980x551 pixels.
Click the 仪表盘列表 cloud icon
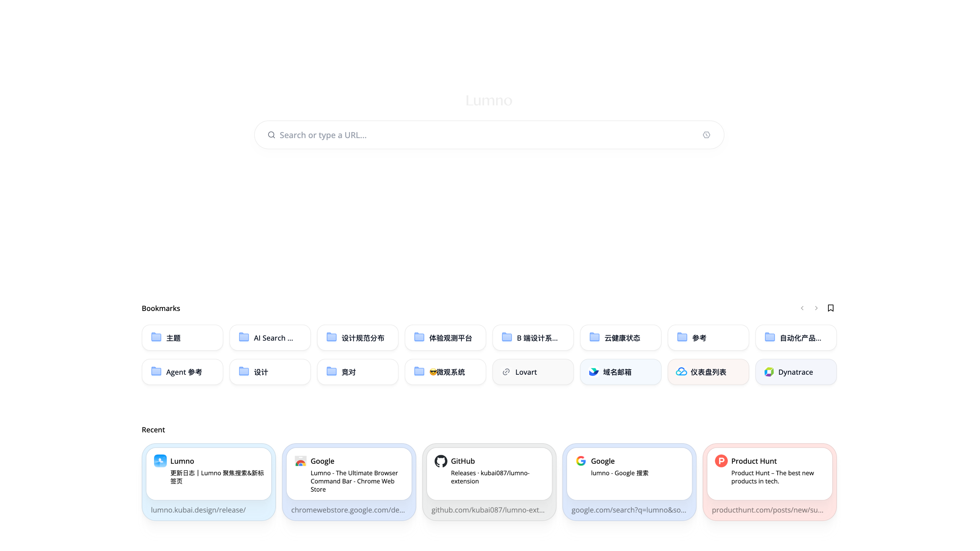click(682, 372)
